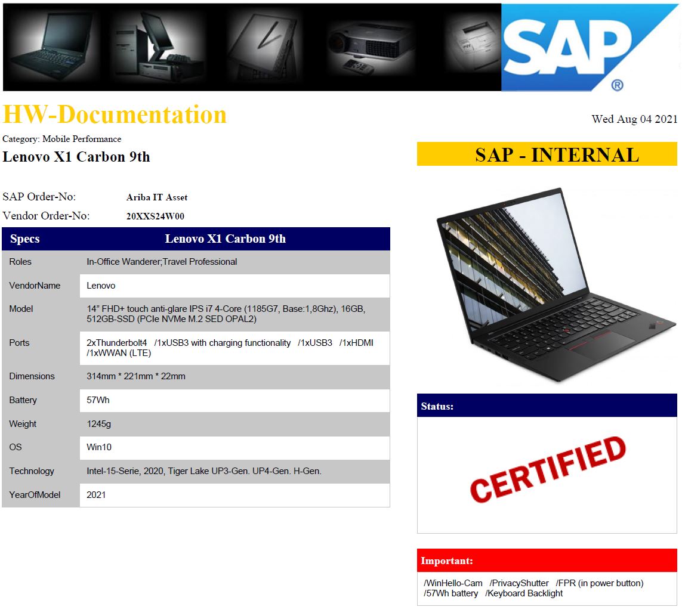Click the Specs table header

[x=25, y=239]
